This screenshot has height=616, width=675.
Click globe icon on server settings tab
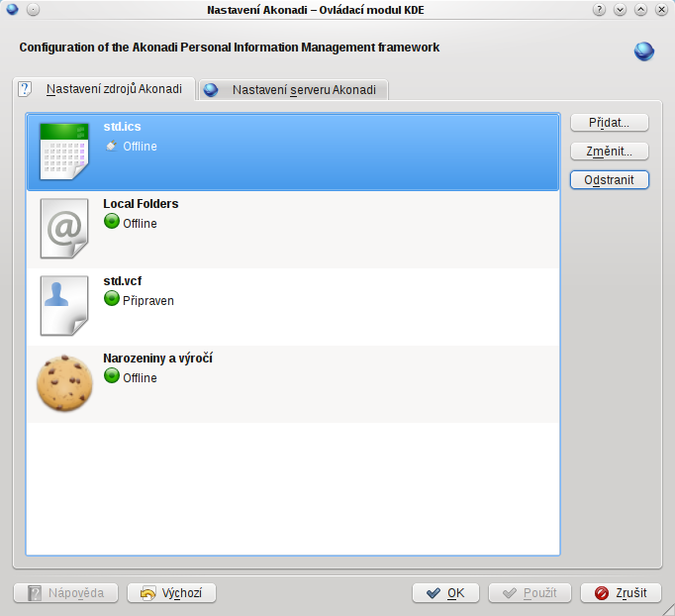click(x=211, y=89)
